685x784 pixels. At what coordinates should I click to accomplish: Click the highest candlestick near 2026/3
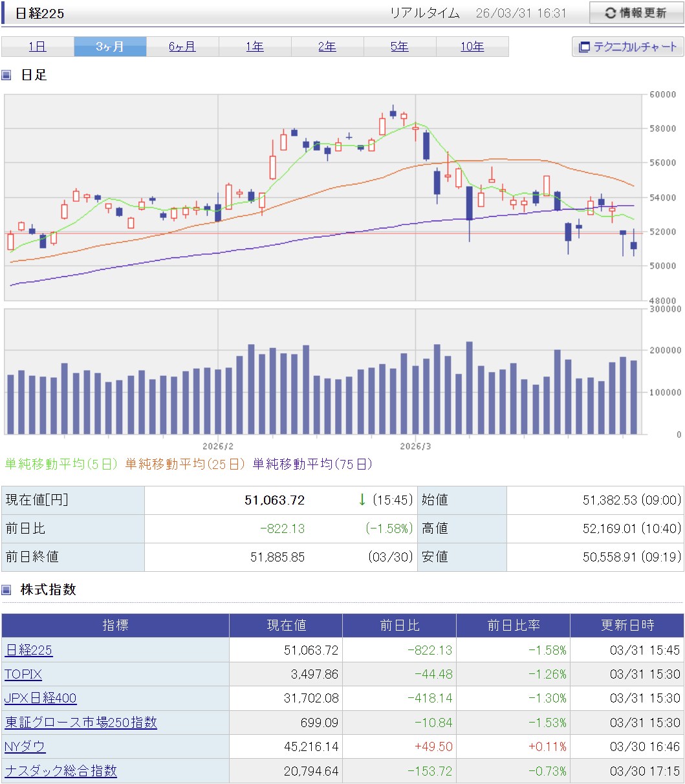click(393, 113)
